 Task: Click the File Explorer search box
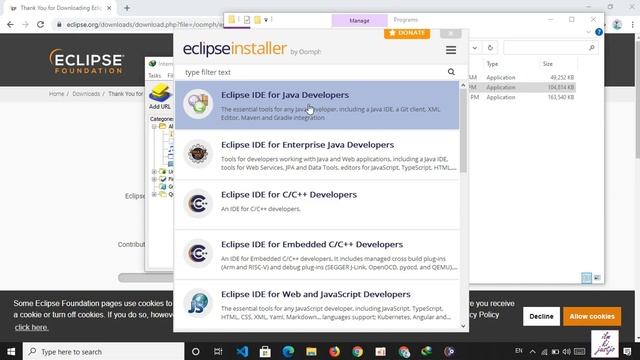coord(550,48)
